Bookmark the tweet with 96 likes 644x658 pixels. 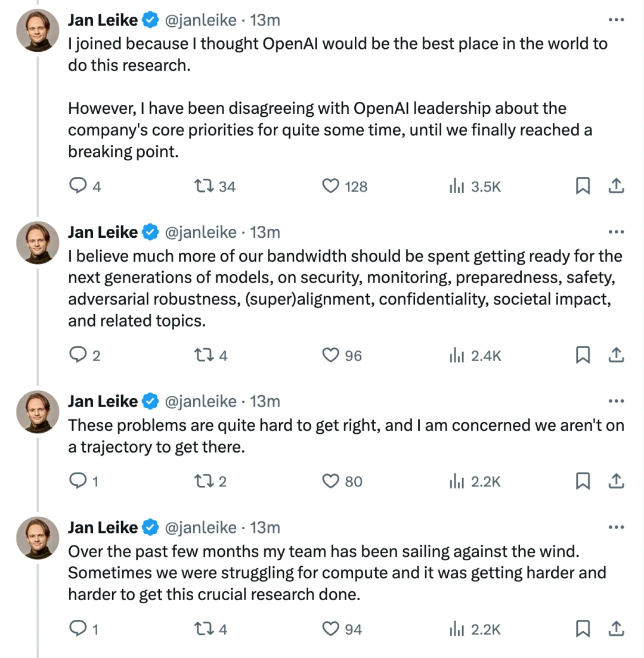click(x=583, y=356)
